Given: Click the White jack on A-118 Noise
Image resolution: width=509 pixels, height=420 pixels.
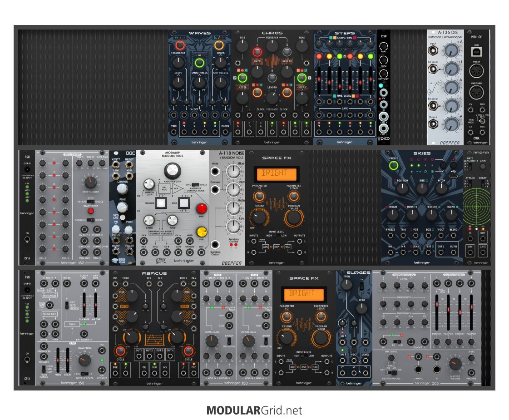Looking at the screenshot, I should coord(215,171).
